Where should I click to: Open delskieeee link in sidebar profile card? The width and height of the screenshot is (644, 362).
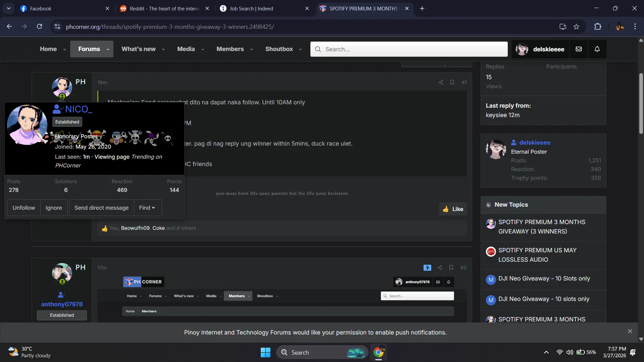[x=535, y=143]
